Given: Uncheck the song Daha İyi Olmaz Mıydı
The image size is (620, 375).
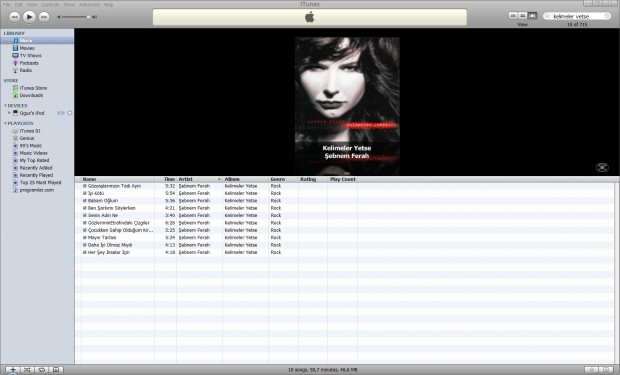Looking at the screenshot, I should tap(85, 245).
